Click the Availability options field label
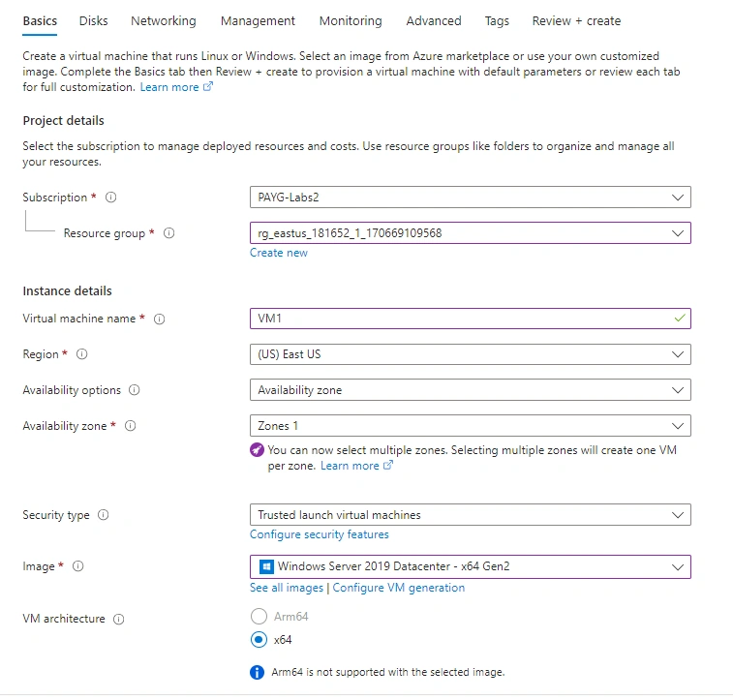The height and width of the screenshot is (700, 733). coord(72,390)
